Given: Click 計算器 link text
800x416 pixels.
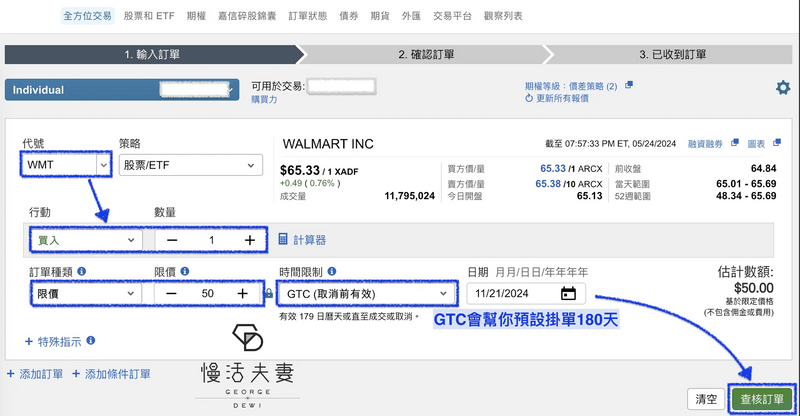Looking at the screenshot, I should click(x=310, y=240).
